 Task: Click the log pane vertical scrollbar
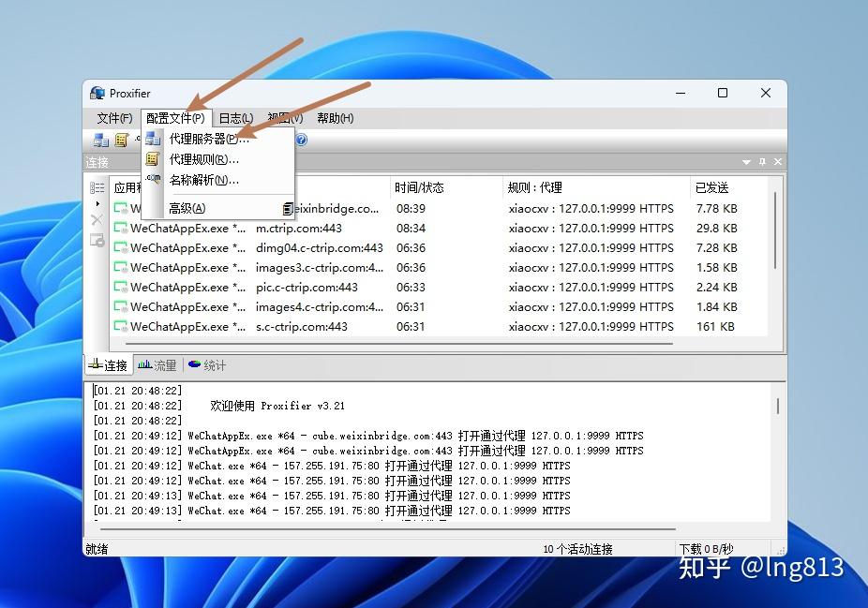coord(778,406)
